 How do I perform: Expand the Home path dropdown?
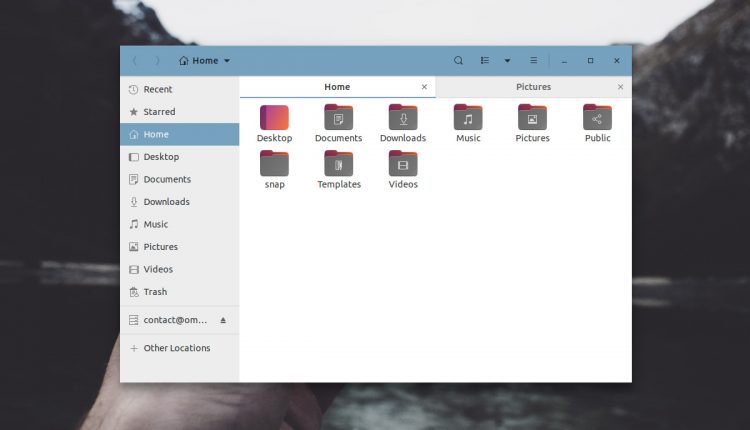(204, 61)
